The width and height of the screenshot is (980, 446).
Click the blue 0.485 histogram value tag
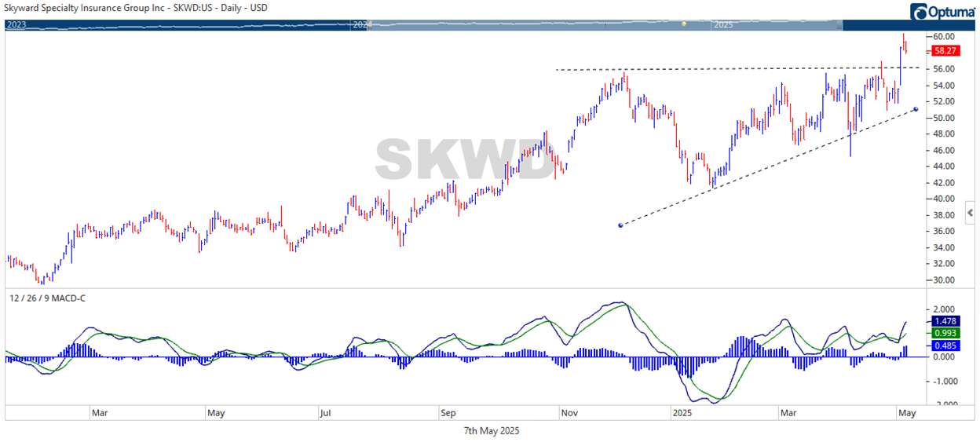click(945, 345)
